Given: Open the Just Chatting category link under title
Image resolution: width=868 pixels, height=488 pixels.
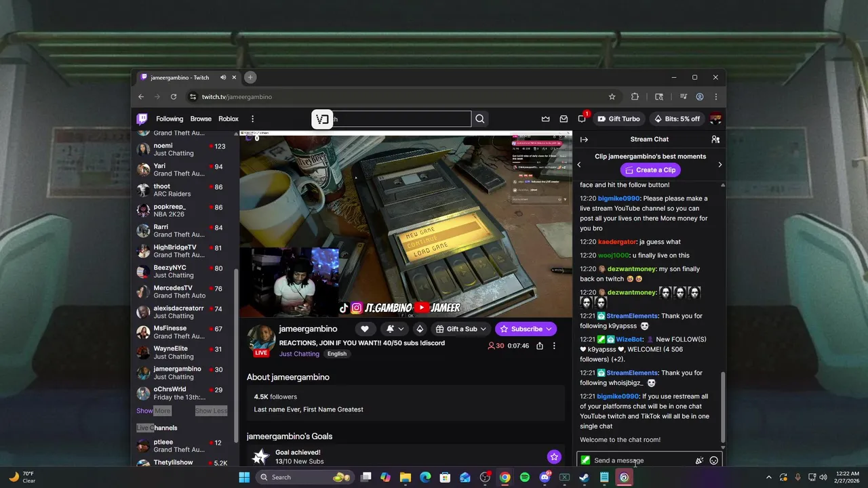Looking at the screenshot, I should point(299,354).
